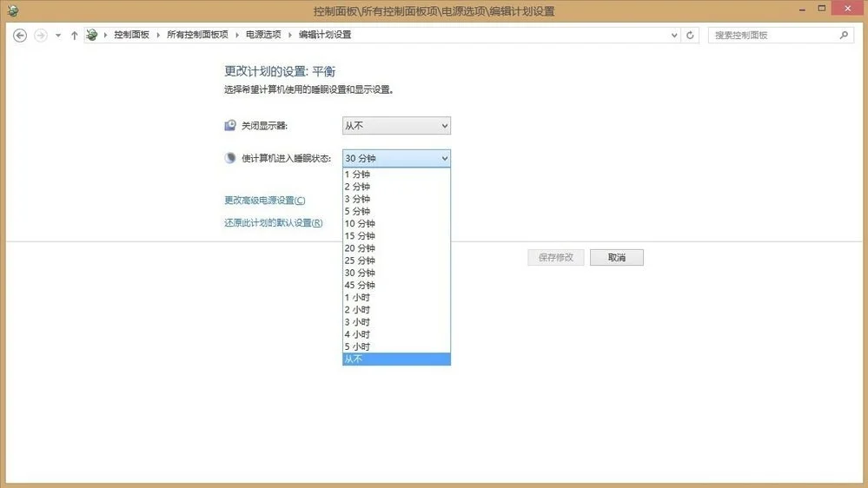Close the control panel window
Viewport: 868px width, 488px height.
point(848,9)
